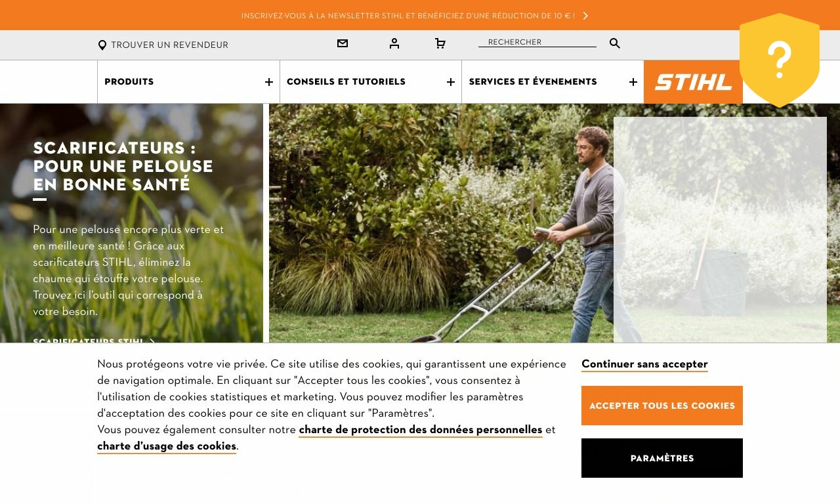
Task: Click the location pin icon
Action: [102, 45]
